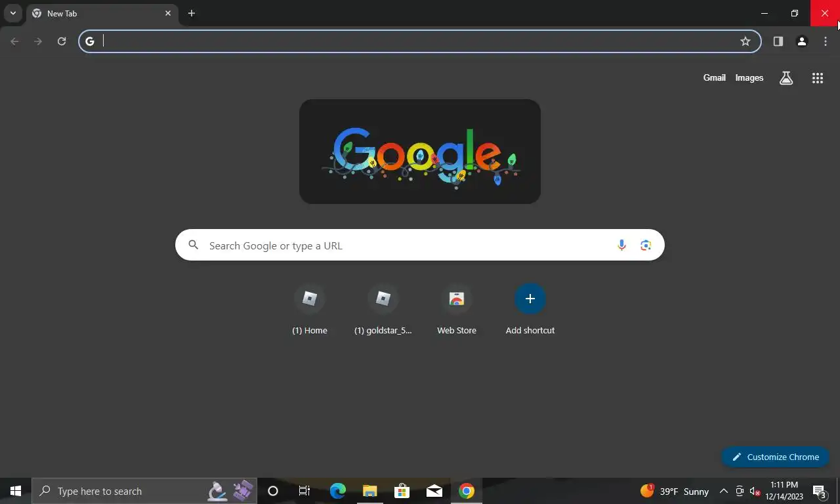Open the notification center icon
This screenshot has width=840, height=504.
819,491
